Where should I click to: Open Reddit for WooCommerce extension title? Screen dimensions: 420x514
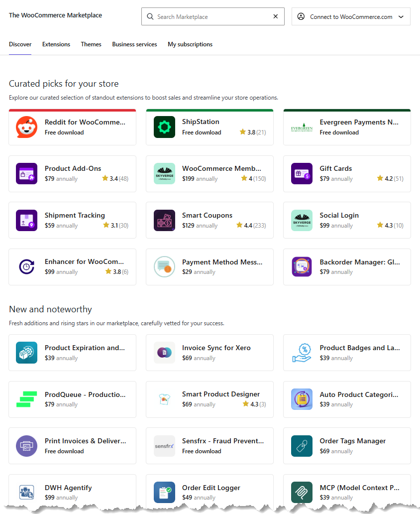click(x=85, y=122)
